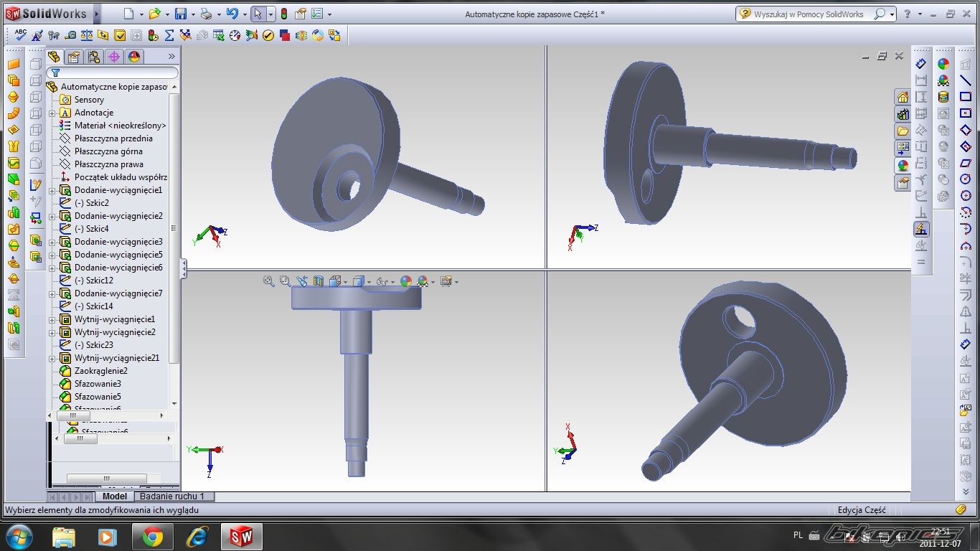Select the Model tab at the bottom
This screenshot has height=551, width=980.
(x=115, y=496)
